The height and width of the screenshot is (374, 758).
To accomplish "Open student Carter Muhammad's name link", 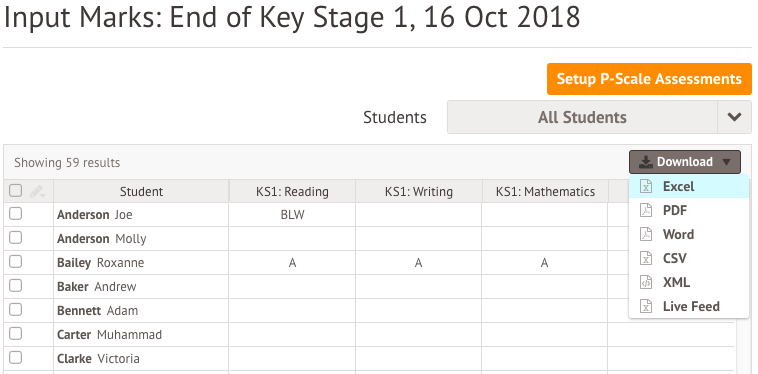I will coord(109,335).
